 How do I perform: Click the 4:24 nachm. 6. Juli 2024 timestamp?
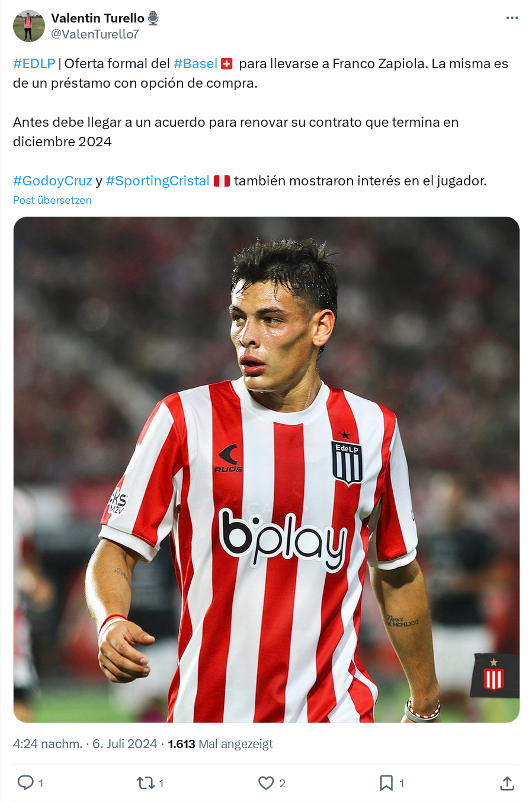(x=85, y=744)
